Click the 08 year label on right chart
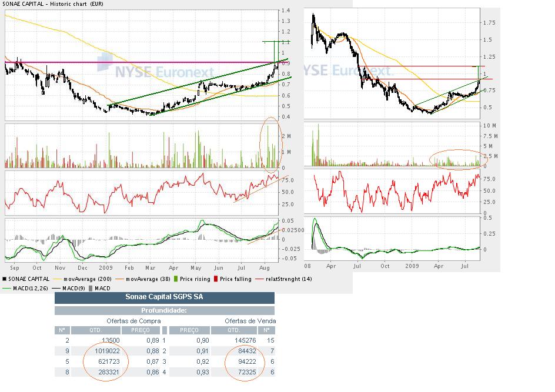Image resolution: width=555 pixels, height=392 pixels. pos(307,266)
